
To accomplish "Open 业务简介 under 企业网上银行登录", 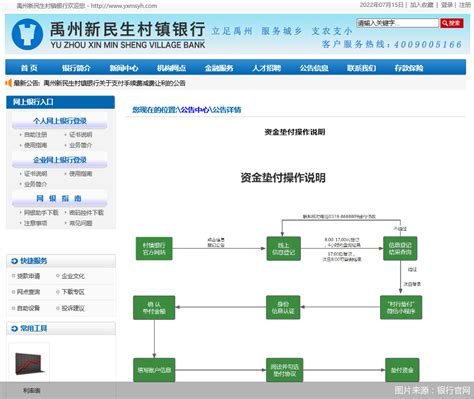I will click(x=35, y=184).
